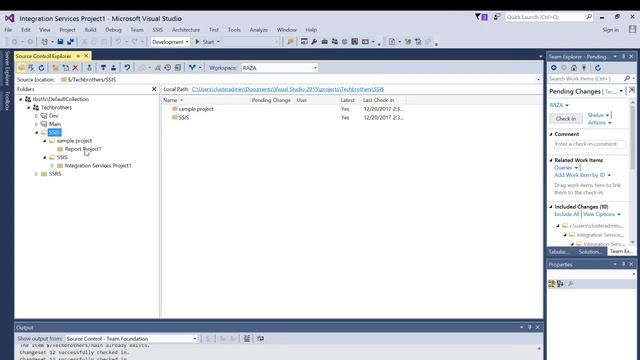Viewport: 640px width, 360px height.
Task: Click the Sign in link
Action: (x=610, y=30)
